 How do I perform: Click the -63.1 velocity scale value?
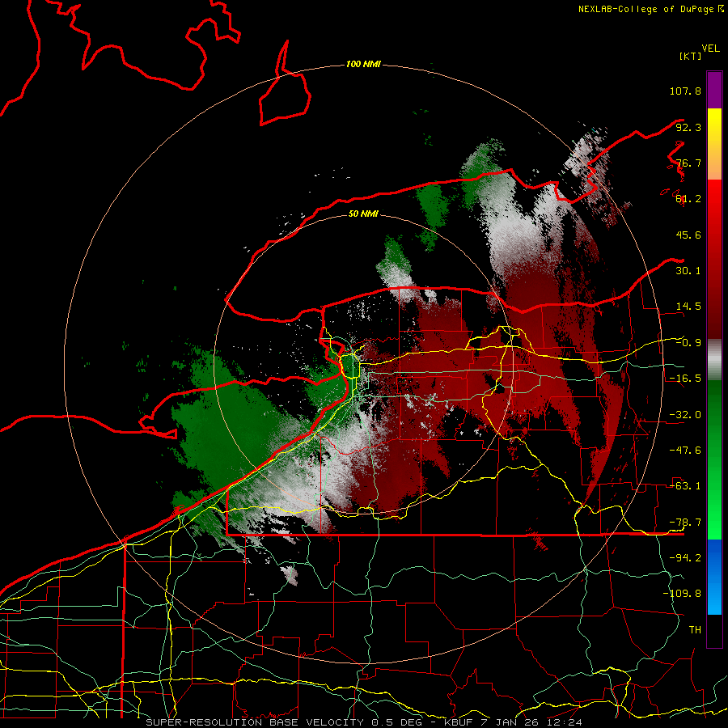click(x=685, y=486)
